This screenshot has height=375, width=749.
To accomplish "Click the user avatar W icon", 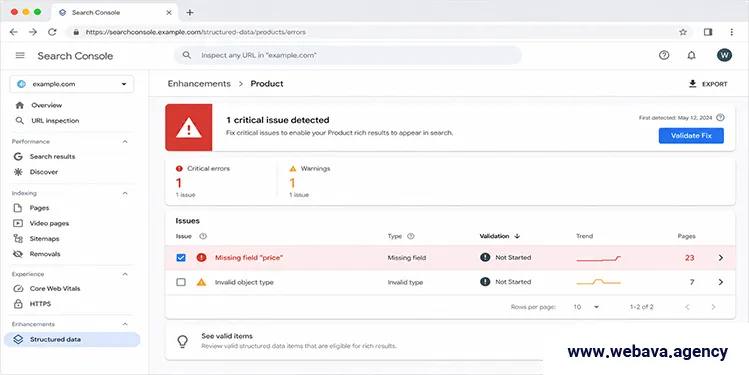I will tap(724, 55).
